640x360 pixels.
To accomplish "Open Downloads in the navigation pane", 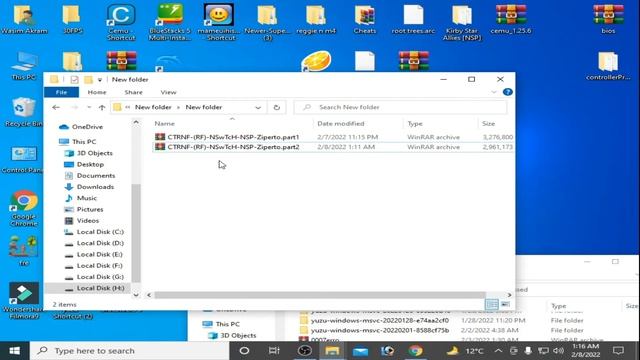I will click(89, 187).
